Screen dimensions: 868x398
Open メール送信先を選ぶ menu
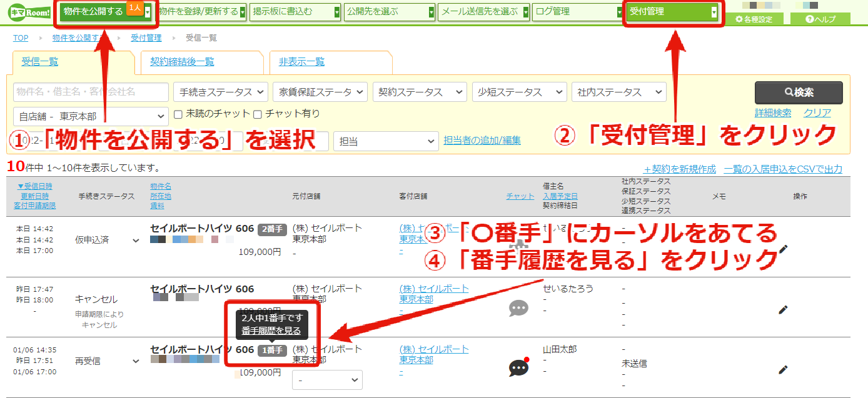pyautogui.click(x=483, y=11)
